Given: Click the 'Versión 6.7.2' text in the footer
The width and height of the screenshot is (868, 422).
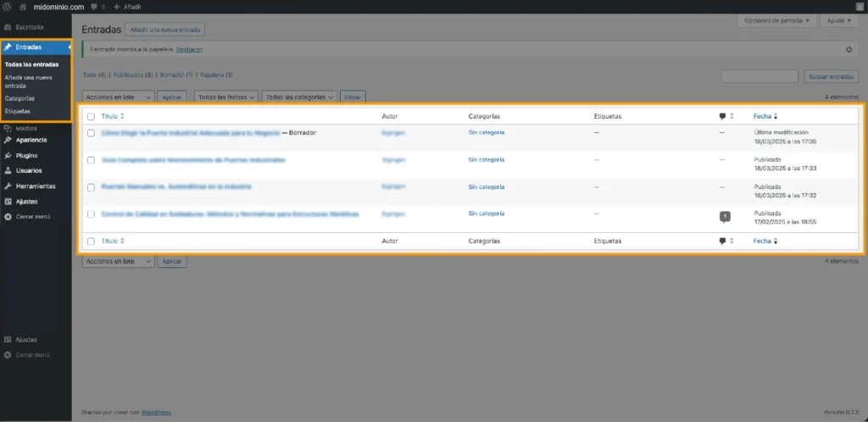Looking at the screenshot, I should click(841, 413).
